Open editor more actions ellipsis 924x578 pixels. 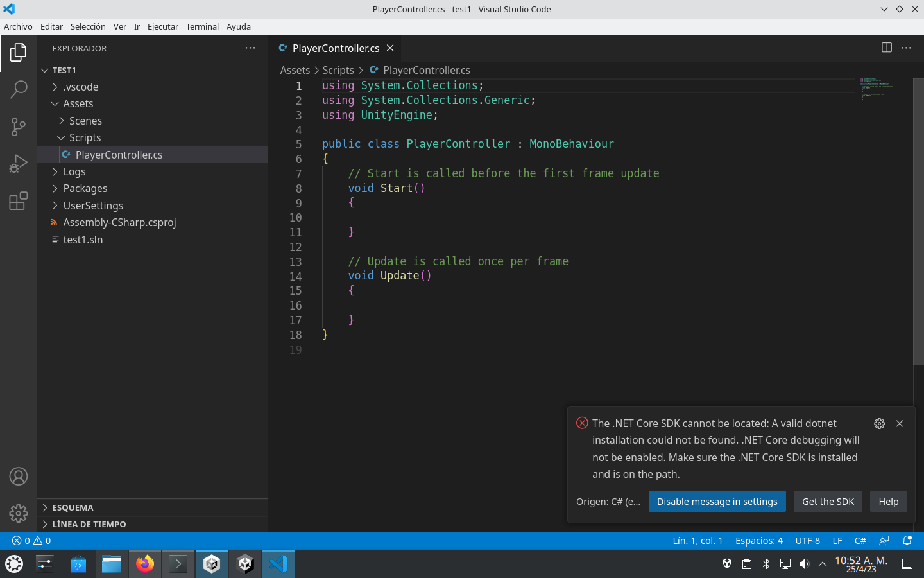[x=906, y=48]
